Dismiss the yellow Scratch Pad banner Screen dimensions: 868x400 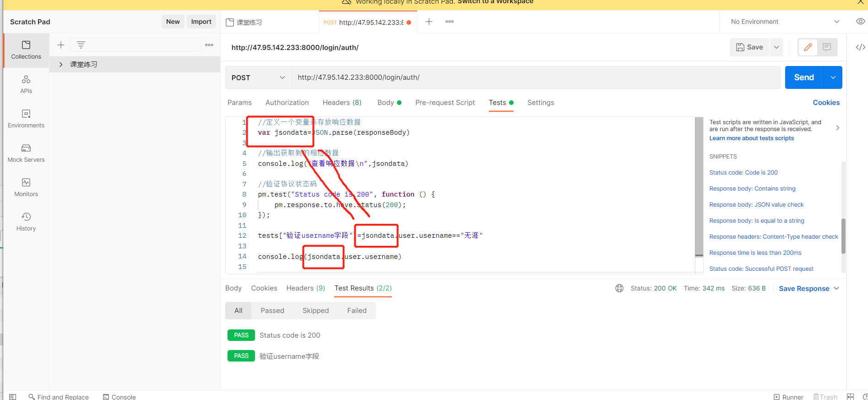click(860, 2)
